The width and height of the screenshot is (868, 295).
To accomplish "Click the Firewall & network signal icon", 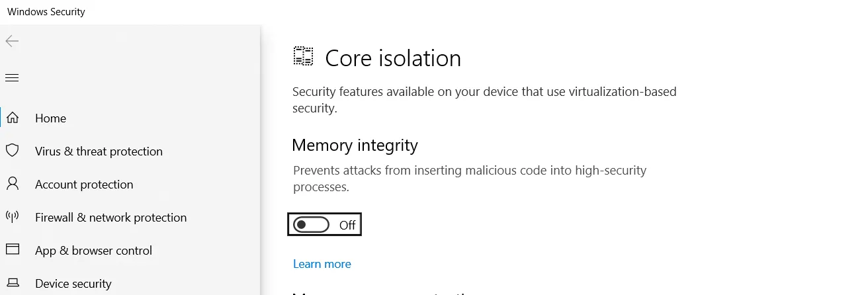I will [x=12, y=217].
